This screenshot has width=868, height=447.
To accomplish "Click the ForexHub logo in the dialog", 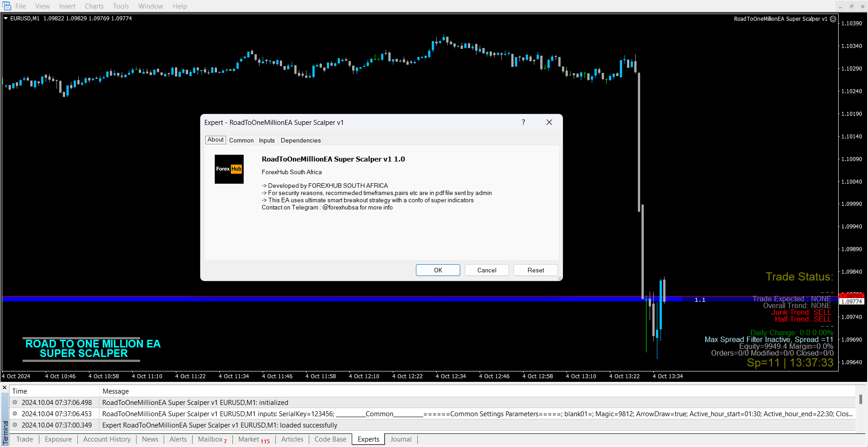I will [229, 169].
